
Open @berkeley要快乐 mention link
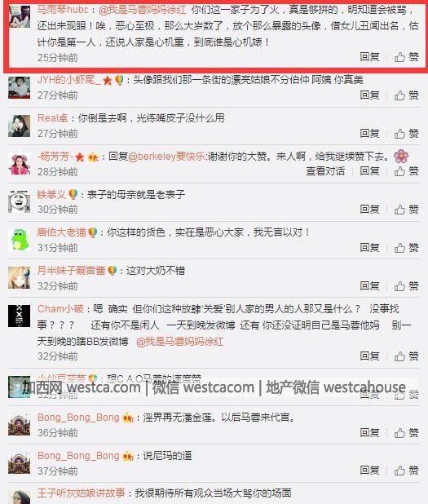coord(167,157)
